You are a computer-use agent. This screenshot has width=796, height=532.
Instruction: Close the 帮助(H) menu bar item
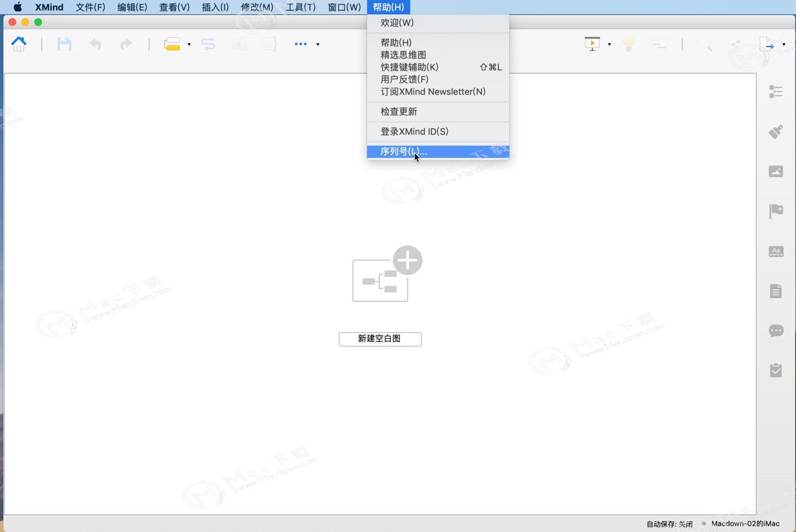pos(389,7)
